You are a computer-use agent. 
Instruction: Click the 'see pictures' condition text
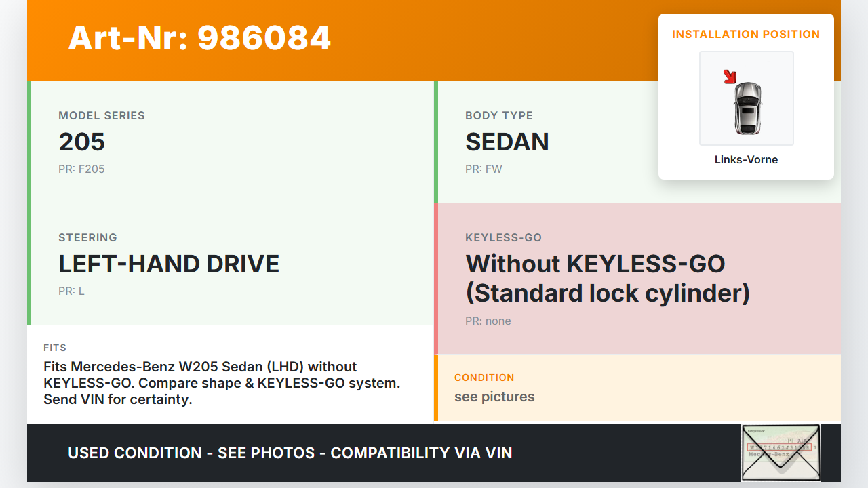tap(494, 396)
